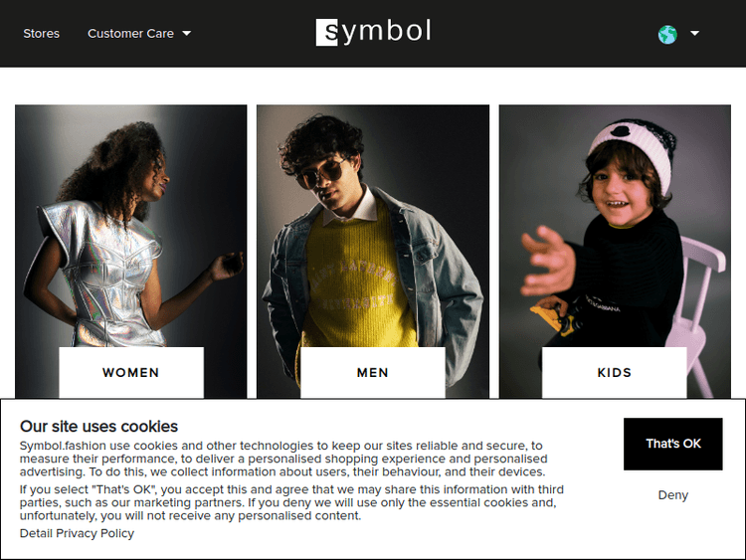Open the woman in silver dress photo
This screenshot has height=560, width=746.
tap(131, 226)
